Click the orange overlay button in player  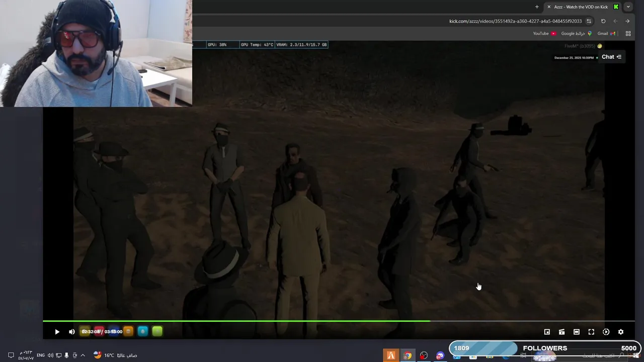tap(128, 331)
